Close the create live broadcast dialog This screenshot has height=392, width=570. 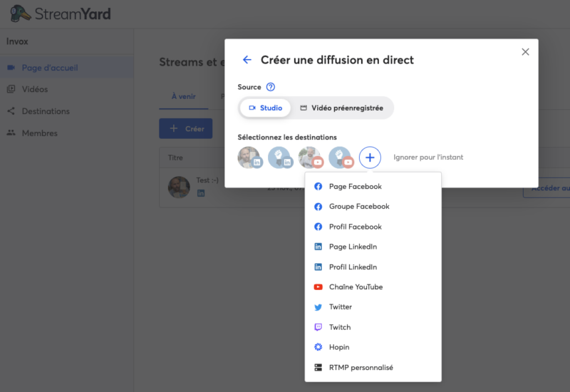click(x=525, y=52)
